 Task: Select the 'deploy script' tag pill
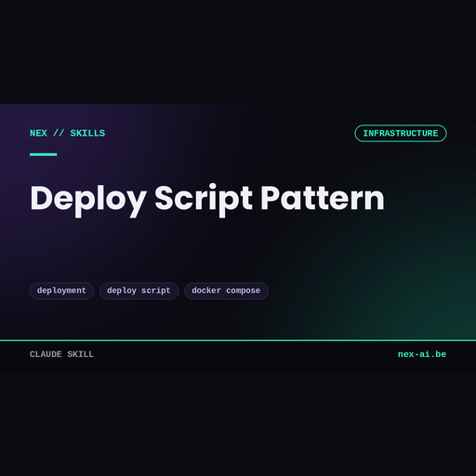[x=139, y=291]
